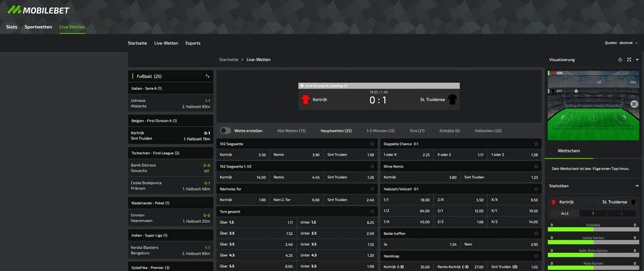Screen dimensions: 644x271
Task: Show Alle Wetten (73) markets
Action: [x=291, y=130]
